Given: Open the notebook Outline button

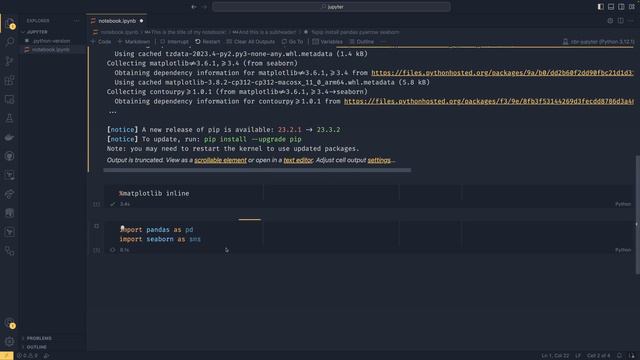Looking at the screenshot, I should pyautogui.click(x=362, y=42).
